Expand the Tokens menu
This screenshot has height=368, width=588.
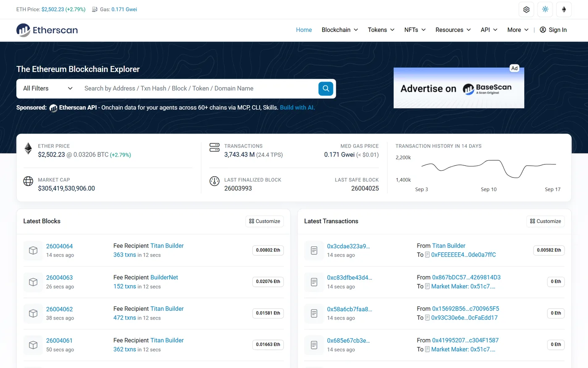[x=381, y=30]
